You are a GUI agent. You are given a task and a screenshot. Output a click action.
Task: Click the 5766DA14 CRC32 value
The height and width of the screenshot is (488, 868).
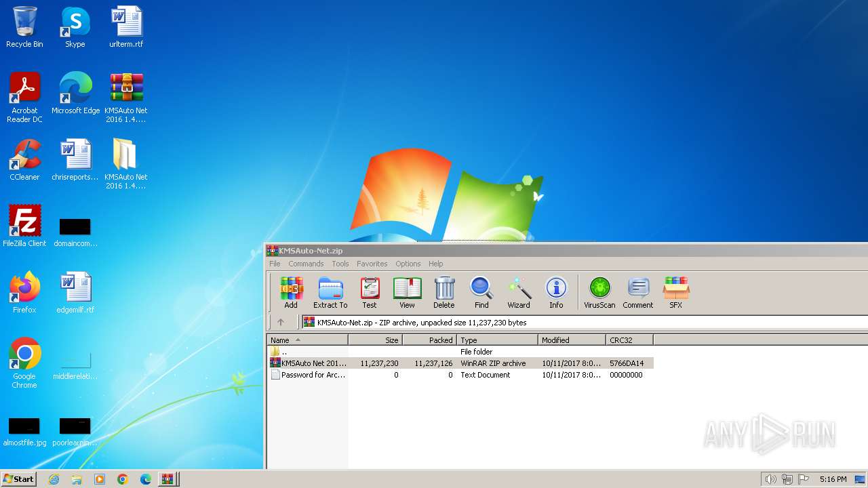627,363
